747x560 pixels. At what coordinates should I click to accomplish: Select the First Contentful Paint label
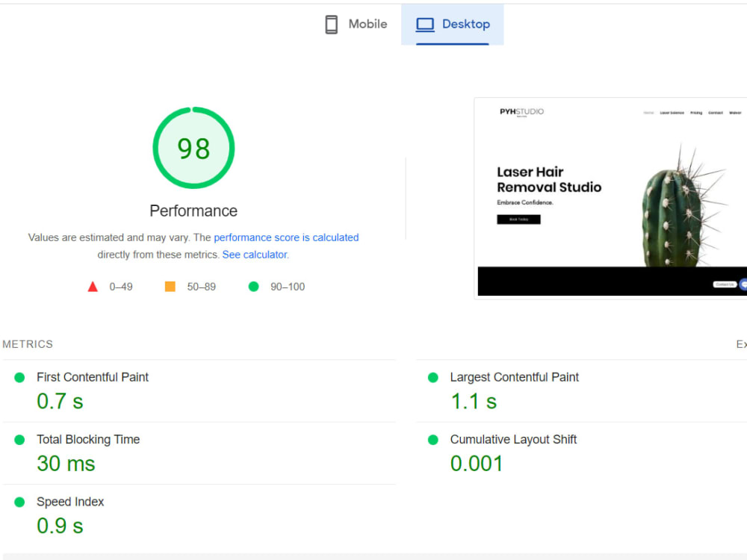click(x=93, y=377)
